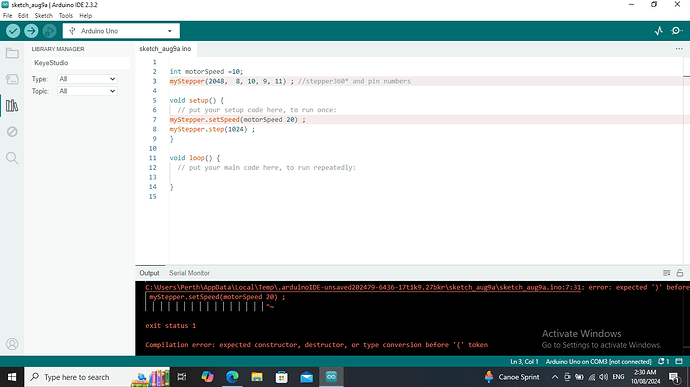Open the Search sidebar icon
This screenshot has width=690, height=387.
[12, 158]
